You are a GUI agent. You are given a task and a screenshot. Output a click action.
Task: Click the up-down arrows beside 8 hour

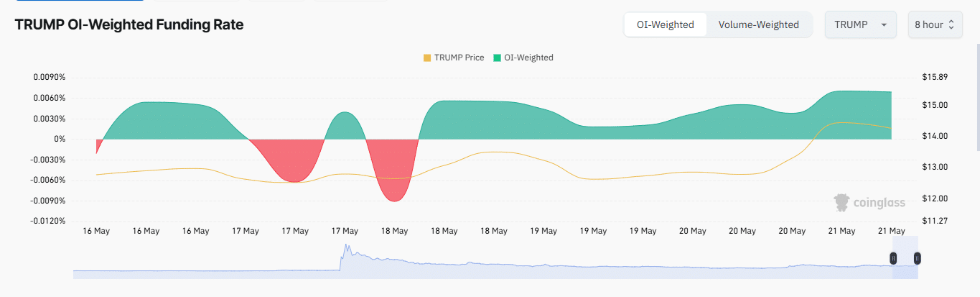pos(951,25)
